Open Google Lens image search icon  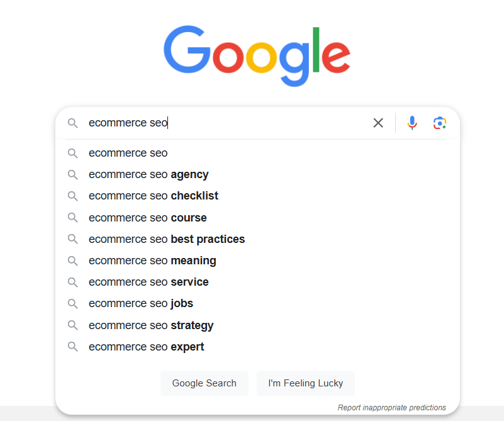(440, 123)
